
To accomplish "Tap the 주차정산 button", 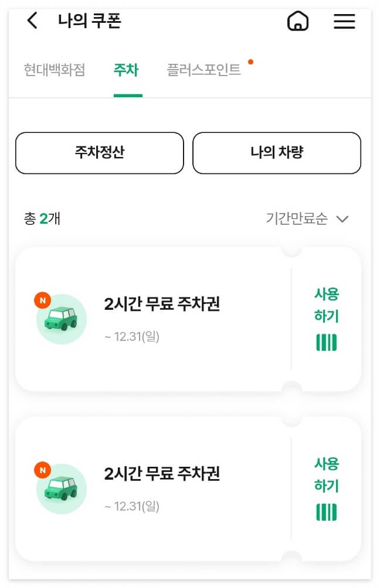I will [x=99, y=153].
